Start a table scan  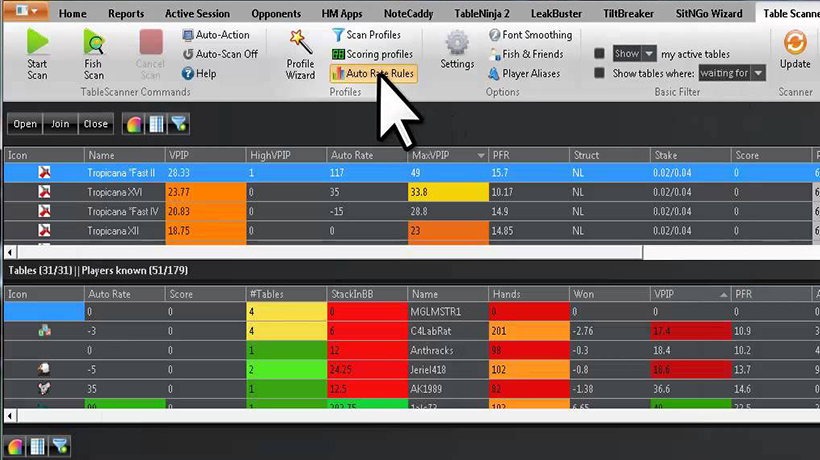click(x=37, y=54)
